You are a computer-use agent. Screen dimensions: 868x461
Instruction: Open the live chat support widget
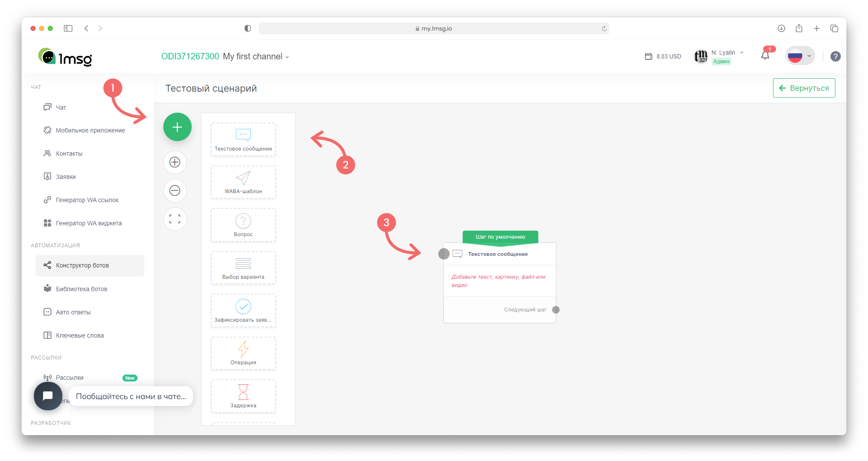click(x=48, y=396)
